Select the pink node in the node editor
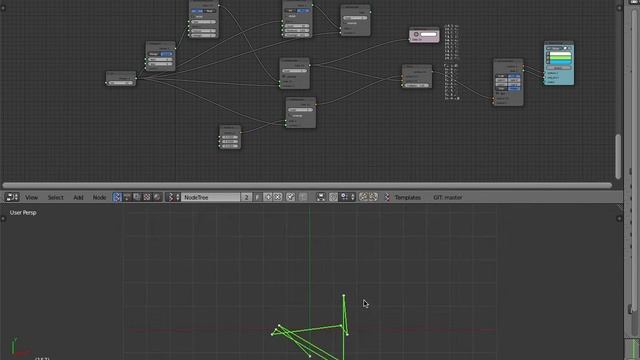The width and height of the screenshot is (640, 360). [424, 35]
